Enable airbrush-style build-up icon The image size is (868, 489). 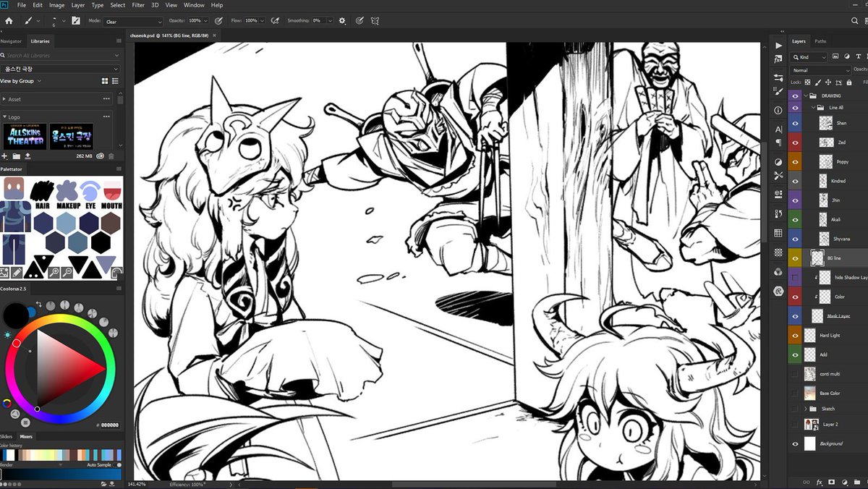tap(276, 21)
